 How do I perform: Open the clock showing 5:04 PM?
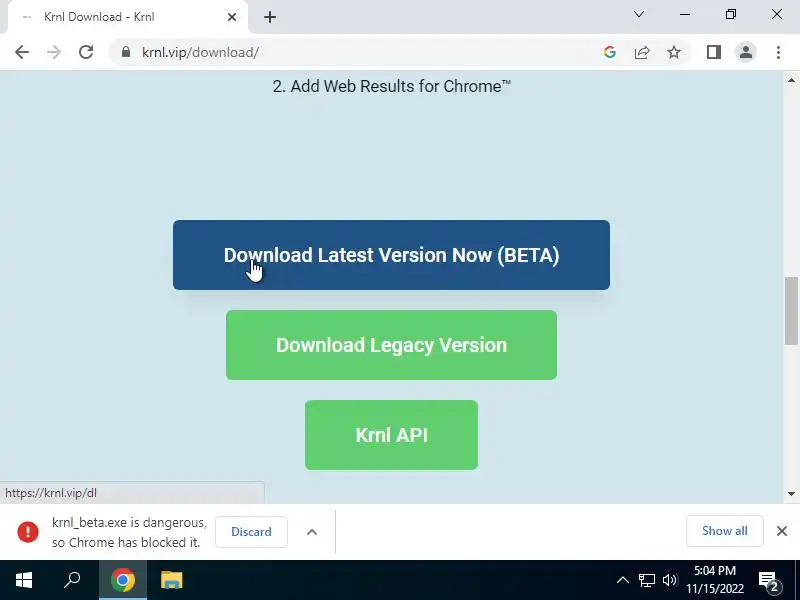[x=714, y=580]
